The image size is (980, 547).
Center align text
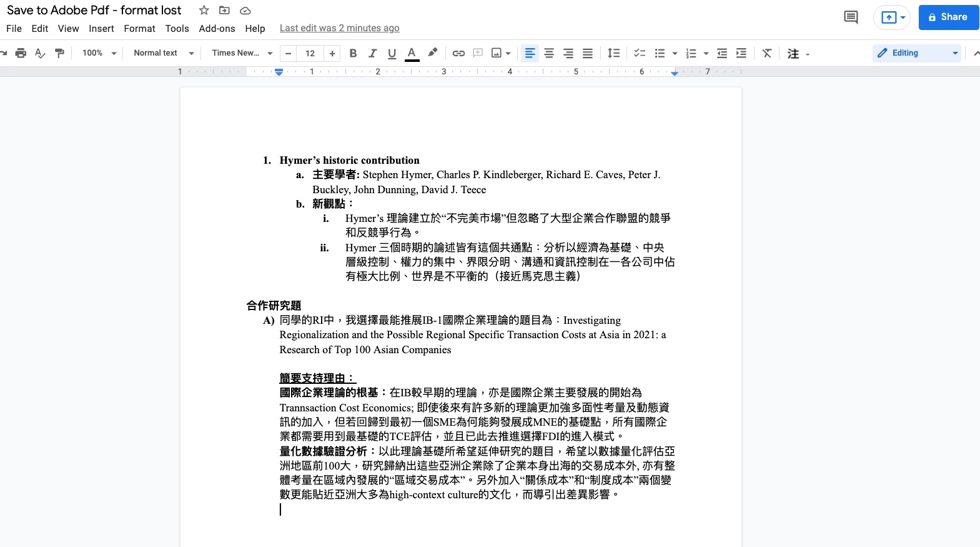tap(549, 53)
